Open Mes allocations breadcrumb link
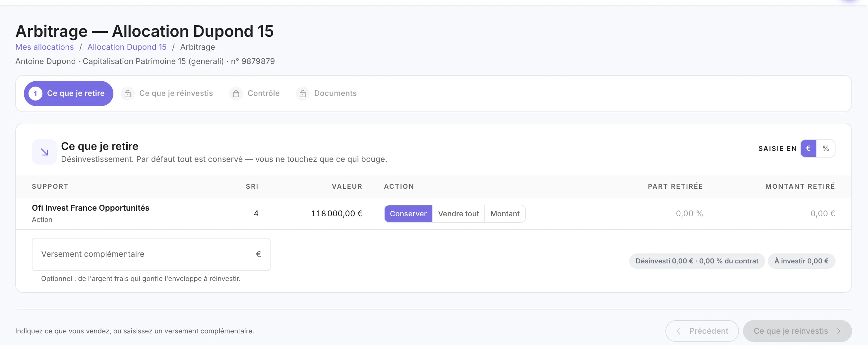Viewport: 868px width, 345px height. pyautogui.click(x=44, y=47)
